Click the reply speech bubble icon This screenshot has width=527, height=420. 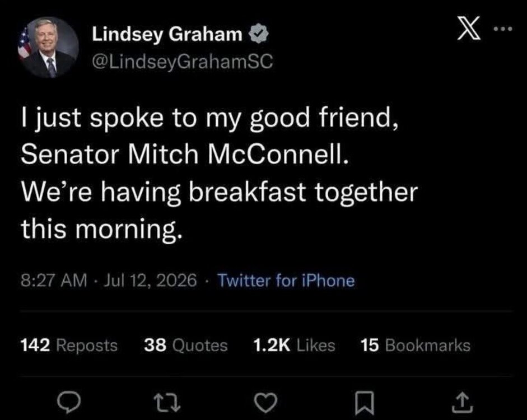[x=68, y=402]
